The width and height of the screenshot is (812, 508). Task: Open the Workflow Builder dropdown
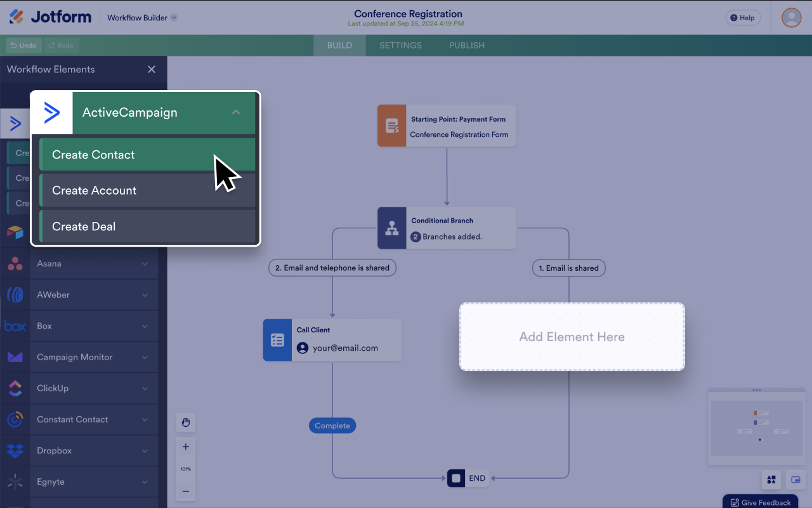(142, 18)
